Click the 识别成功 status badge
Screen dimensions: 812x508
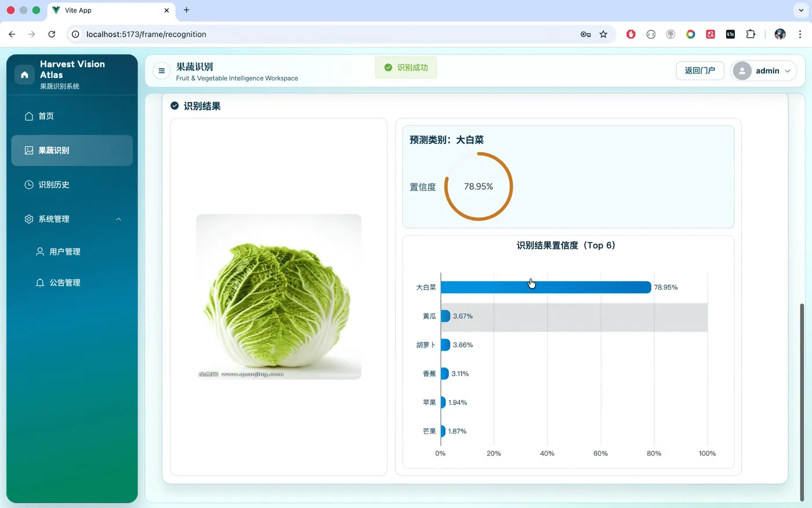(405, 67)
